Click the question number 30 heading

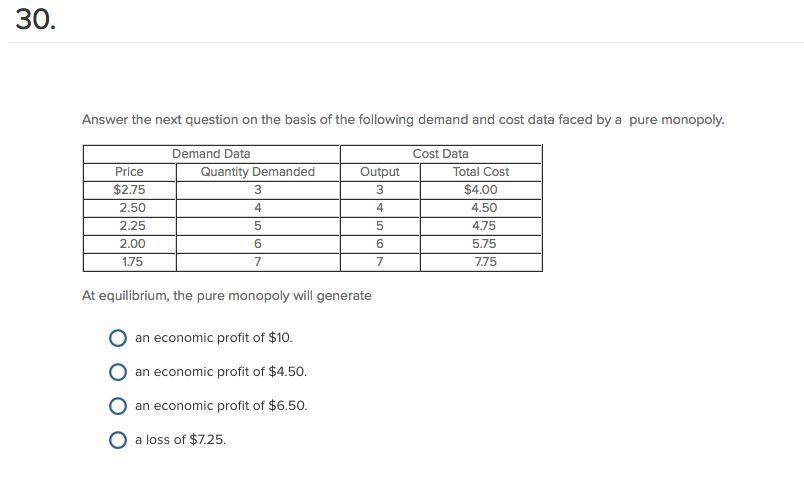35,19
